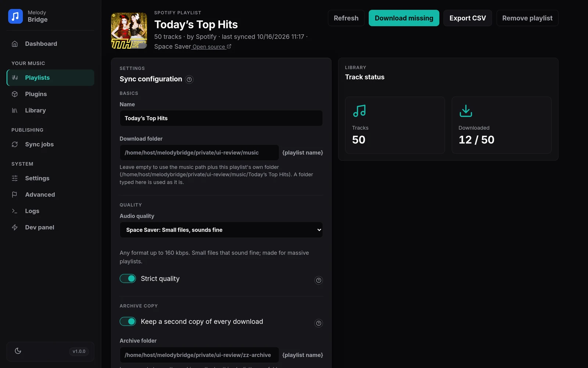Click the Refresh button
Viewport: 588px width, 368px height.
point(346,18)
